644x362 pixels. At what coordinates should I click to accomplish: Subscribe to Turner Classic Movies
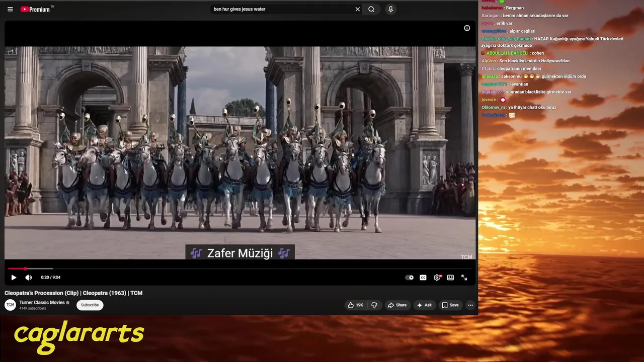[90, 305]
